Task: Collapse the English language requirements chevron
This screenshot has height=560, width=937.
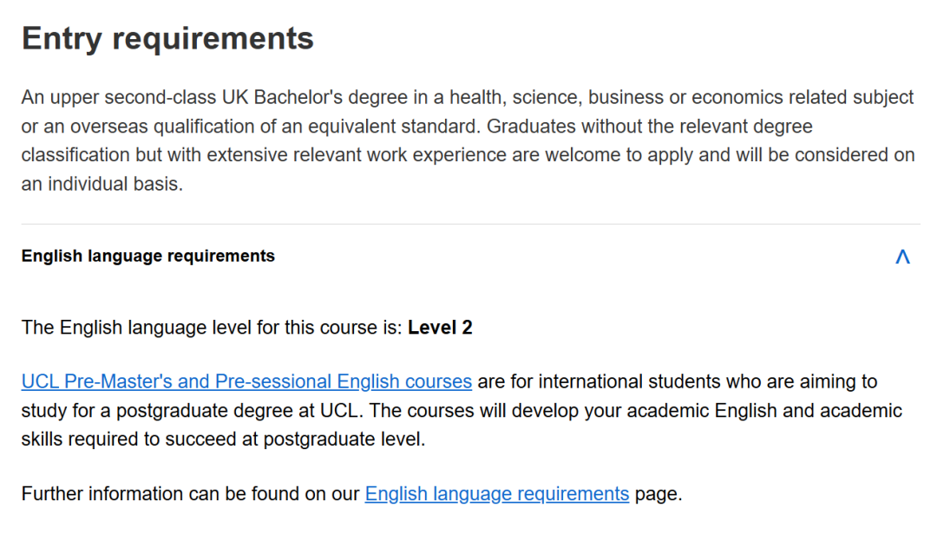Action: tap(902, 257)
